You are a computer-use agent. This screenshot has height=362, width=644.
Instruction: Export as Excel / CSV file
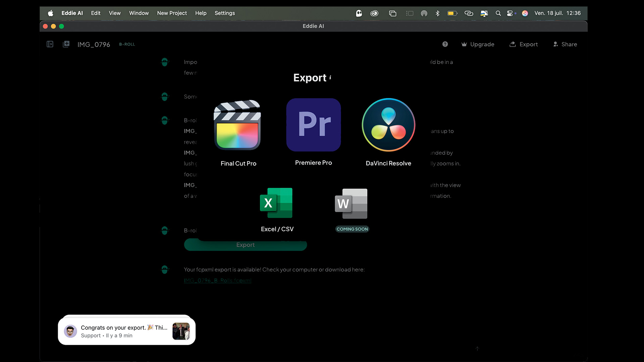276,204
